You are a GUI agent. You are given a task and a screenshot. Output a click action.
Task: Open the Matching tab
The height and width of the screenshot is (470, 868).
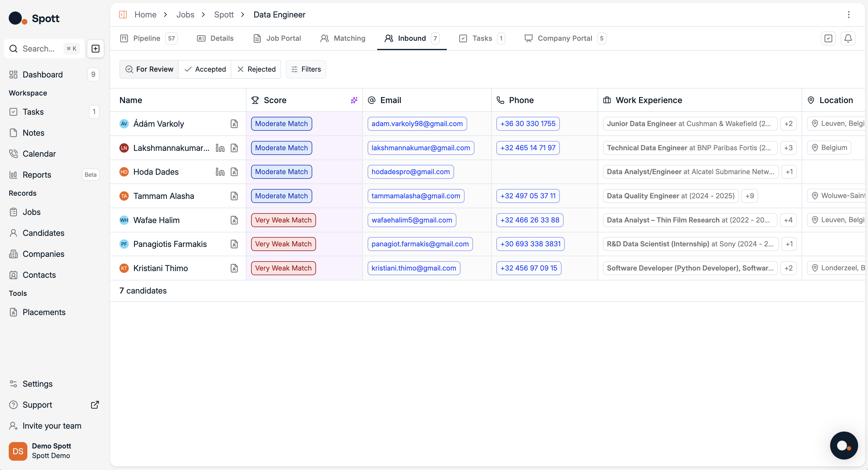(x=343, y=38)
